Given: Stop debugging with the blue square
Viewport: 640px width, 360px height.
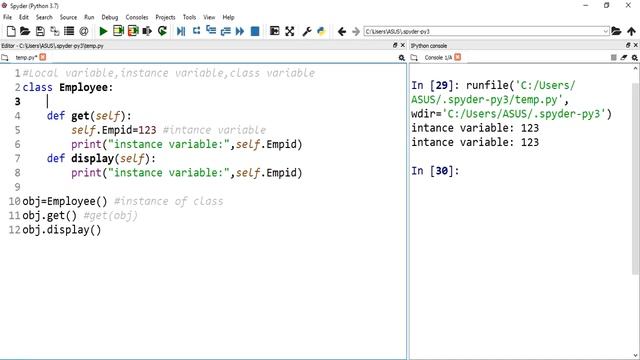Looking at the screenshot, I should [255, 31].
